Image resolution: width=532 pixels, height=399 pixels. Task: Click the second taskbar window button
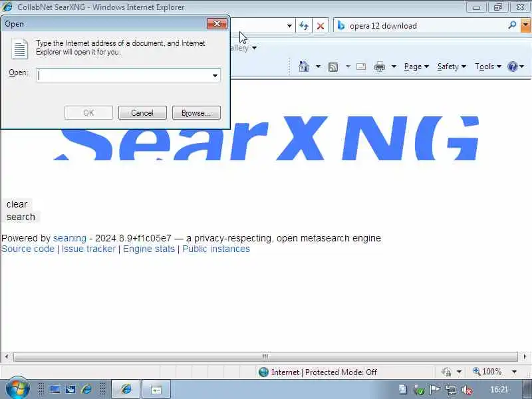click(156, 389)
